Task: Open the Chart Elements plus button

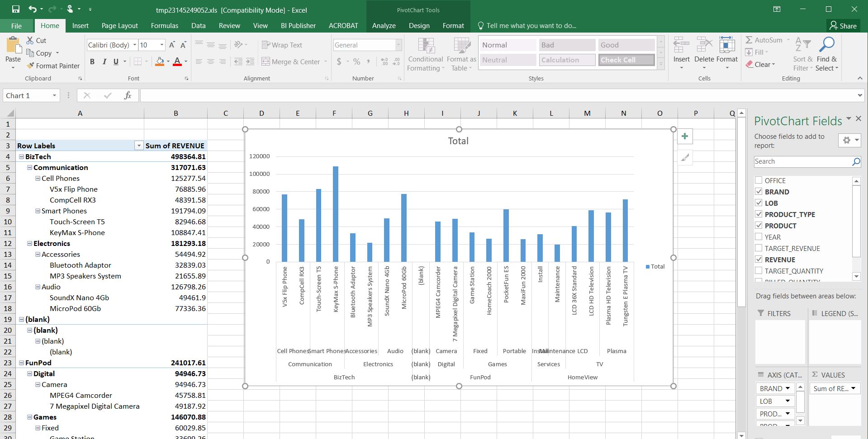Action: pyautogui.click(x=685, y=137)
